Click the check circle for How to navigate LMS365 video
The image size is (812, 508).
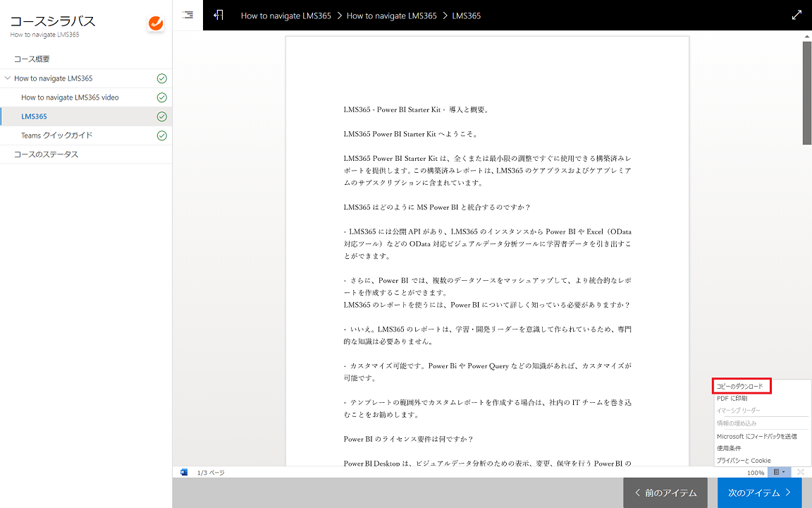click(x=161, y=97)
